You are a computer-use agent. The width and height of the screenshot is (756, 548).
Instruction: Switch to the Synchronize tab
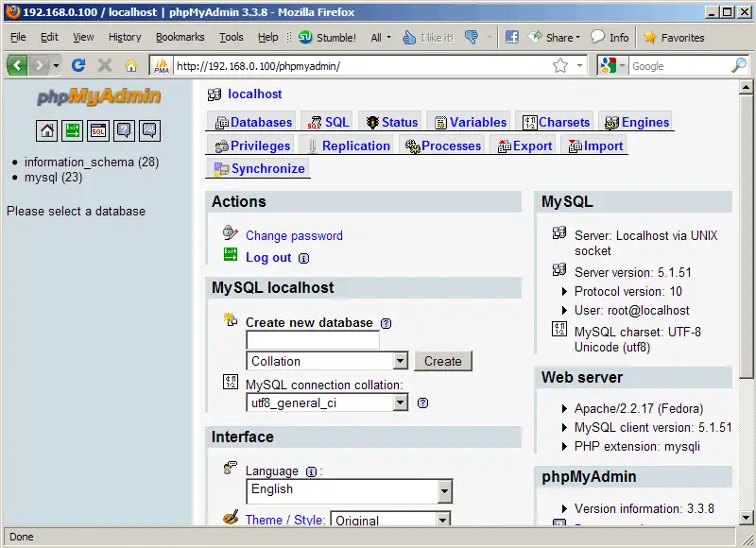click(x=259, y=169)
